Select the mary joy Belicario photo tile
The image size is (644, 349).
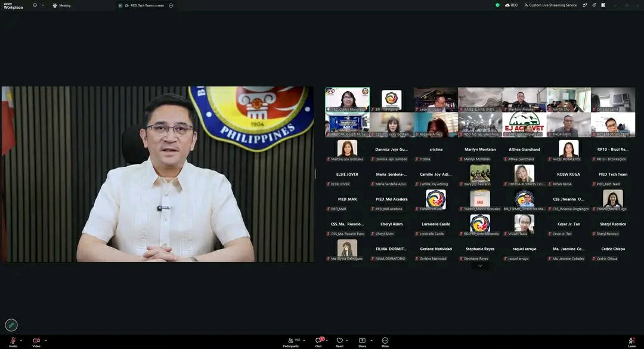click(x=479, y=176)
